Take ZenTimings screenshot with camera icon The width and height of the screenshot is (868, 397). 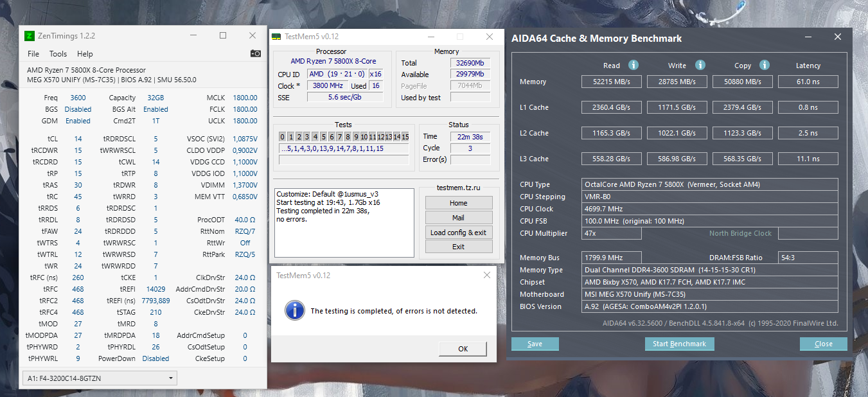coord(255,54)
